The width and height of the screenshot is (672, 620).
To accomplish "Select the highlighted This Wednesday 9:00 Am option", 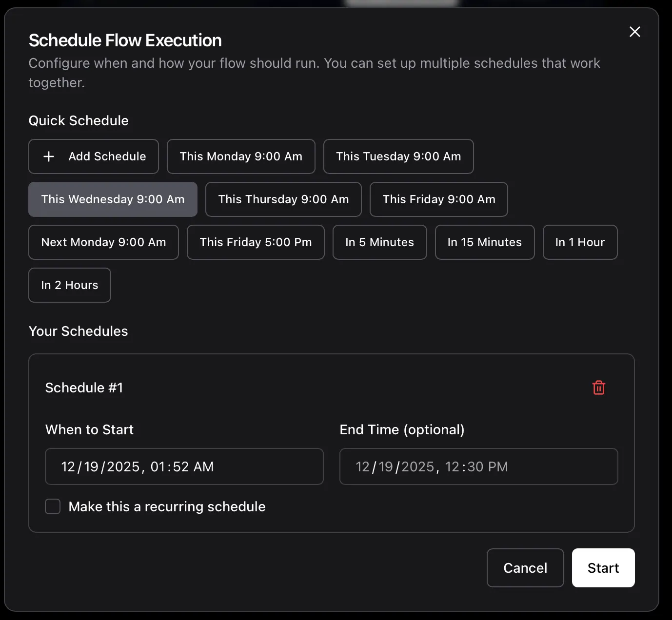I will pyautogui.click(x=113, y=199).
